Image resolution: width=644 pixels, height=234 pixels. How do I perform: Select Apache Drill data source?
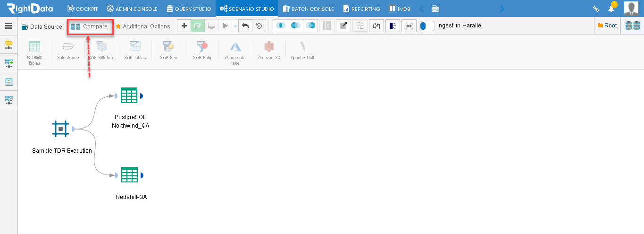click(x=302, y=51)
